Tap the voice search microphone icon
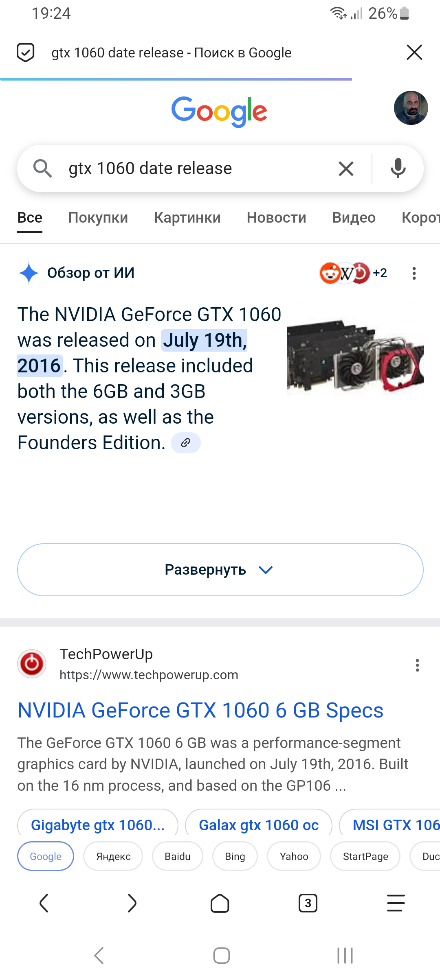Image resolution: width=440 pixels, height=980 pixels. (x=398, y=168)
